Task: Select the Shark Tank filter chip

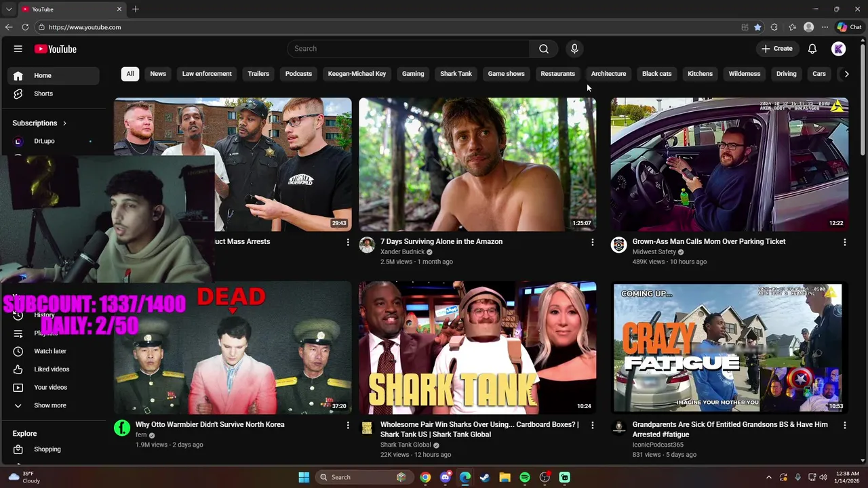Action: [x=456, y=74]
